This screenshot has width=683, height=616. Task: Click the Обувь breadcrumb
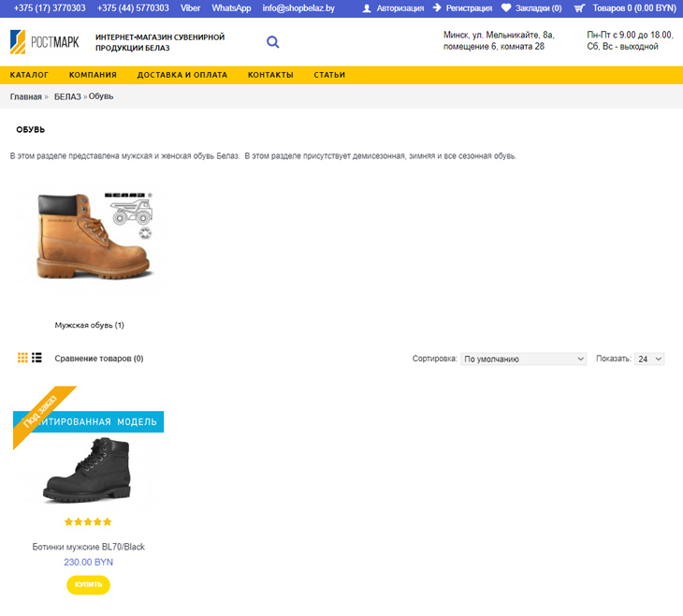[x=101, y=96]
